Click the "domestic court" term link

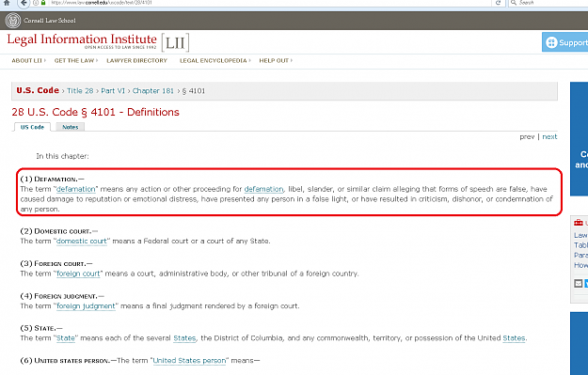point(81,242)
